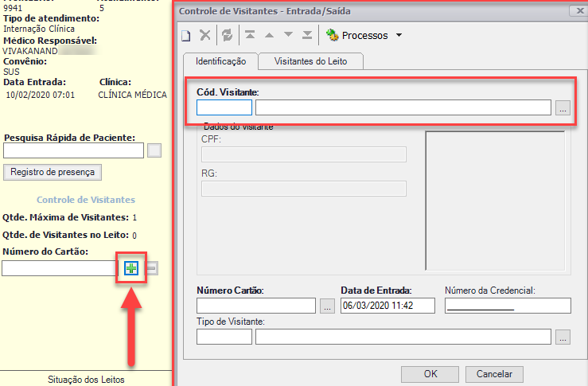Viewport: 588px width, 386px height.
Task: Click the Cód. Visitante code field
Action: [224, 107]
